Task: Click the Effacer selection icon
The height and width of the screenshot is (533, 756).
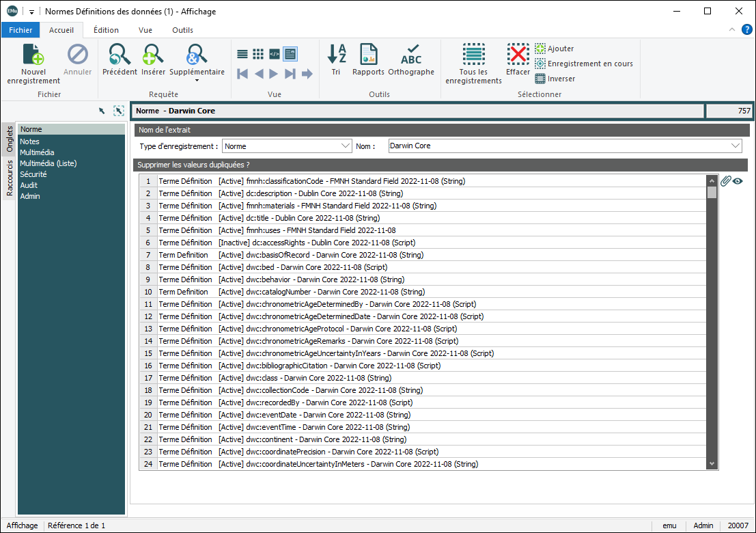Action: tap(518, 55)
